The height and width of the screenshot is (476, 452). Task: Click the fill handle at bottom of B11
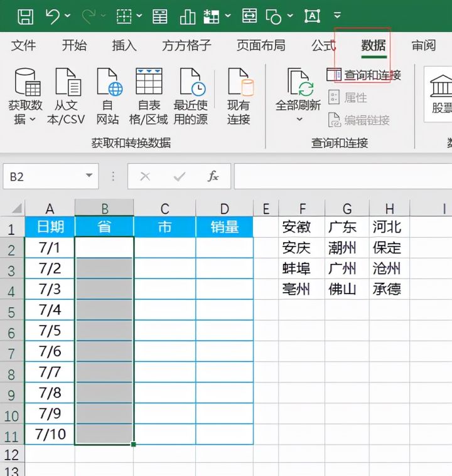[134, 445]
